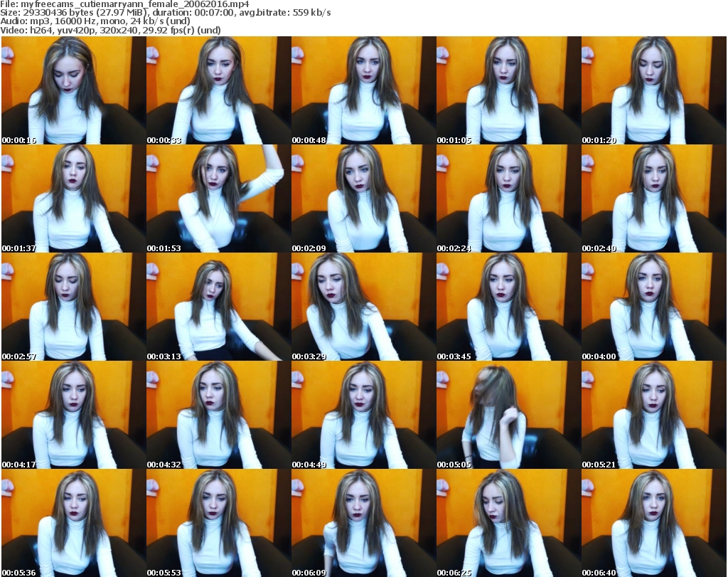Select the frame stamped 00:05:36
The width and height of the screenshot is (728, 577).
click(73, 523)
